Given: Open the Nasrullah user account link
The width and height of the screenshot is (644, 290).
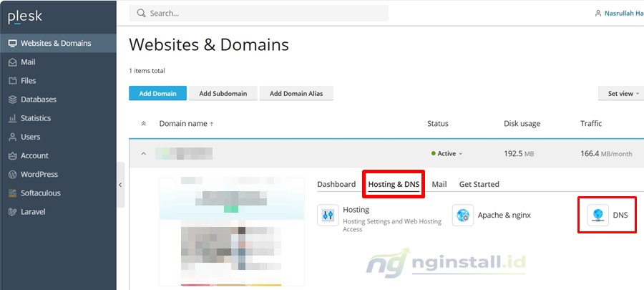Looking at the screenshot, I should click(x=623, y=14).
